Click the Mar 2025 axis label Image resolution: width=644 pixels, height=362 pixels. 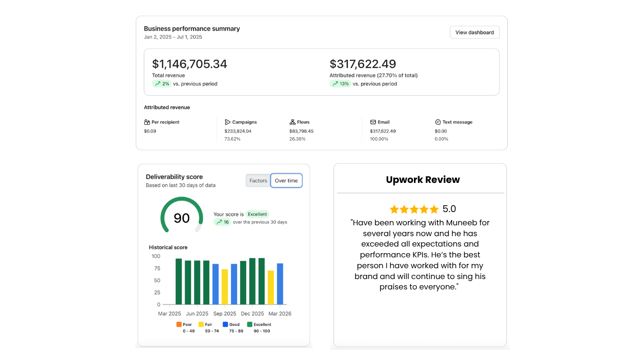[x=169, y=314]
